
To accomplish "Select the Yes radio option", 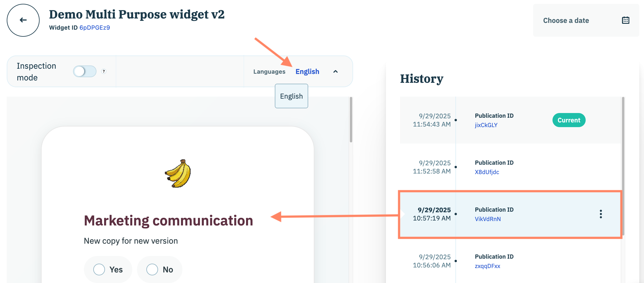I will pyautogui.click(x=99, y=269).
